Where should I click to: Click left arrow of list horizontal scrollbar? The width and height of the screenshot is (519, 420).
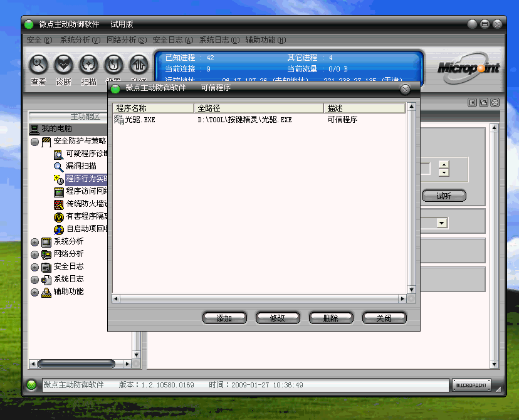[x=116, y=298]
